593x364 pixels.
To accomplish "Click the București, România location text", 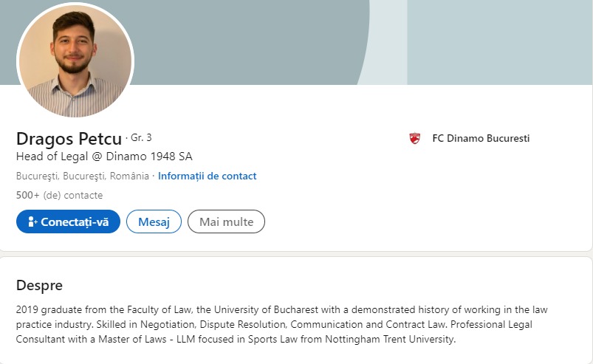I will tap(82, 176).
